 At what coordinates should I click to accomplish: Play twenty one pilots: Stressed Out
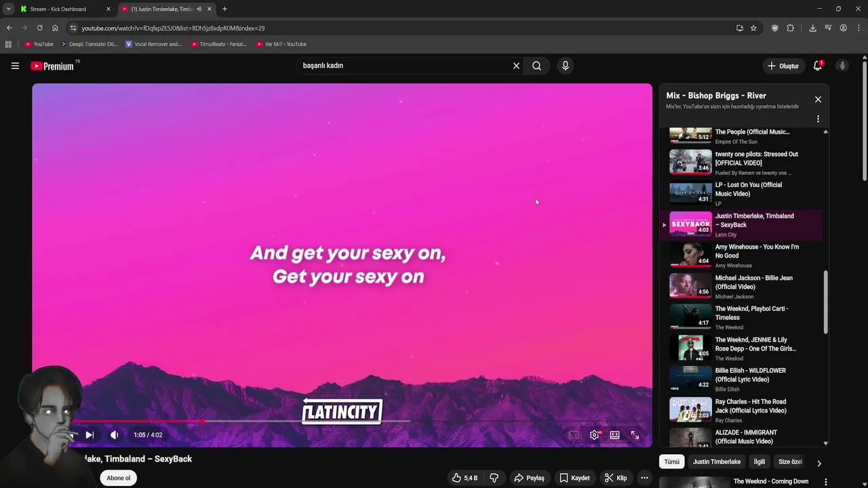[742, 163]
